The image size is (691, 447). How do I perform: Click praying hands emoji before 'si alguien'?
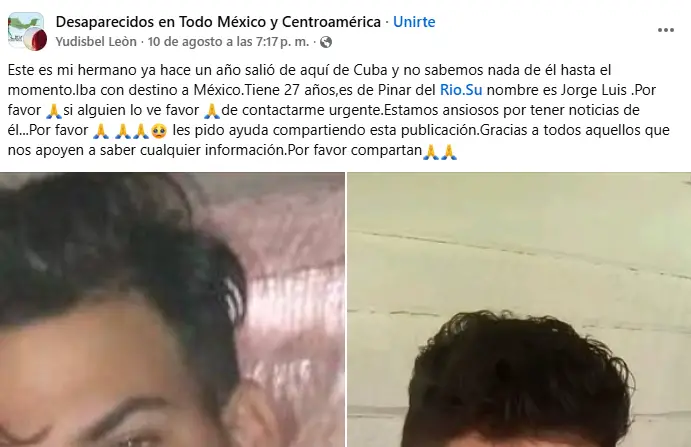(x=54, y=111)
